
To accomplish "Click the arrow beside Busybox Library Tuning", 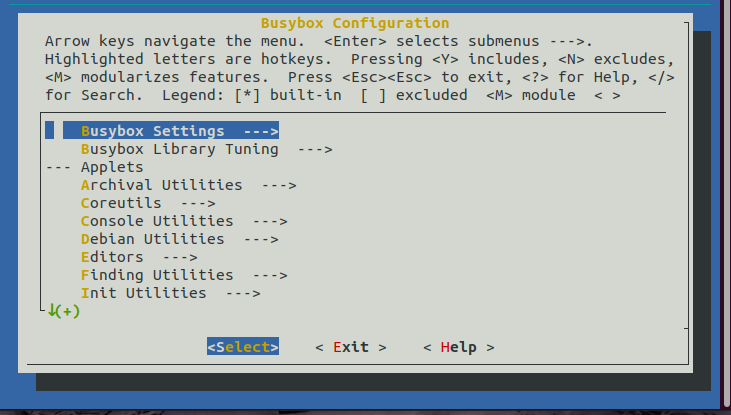I will [315, 149].
